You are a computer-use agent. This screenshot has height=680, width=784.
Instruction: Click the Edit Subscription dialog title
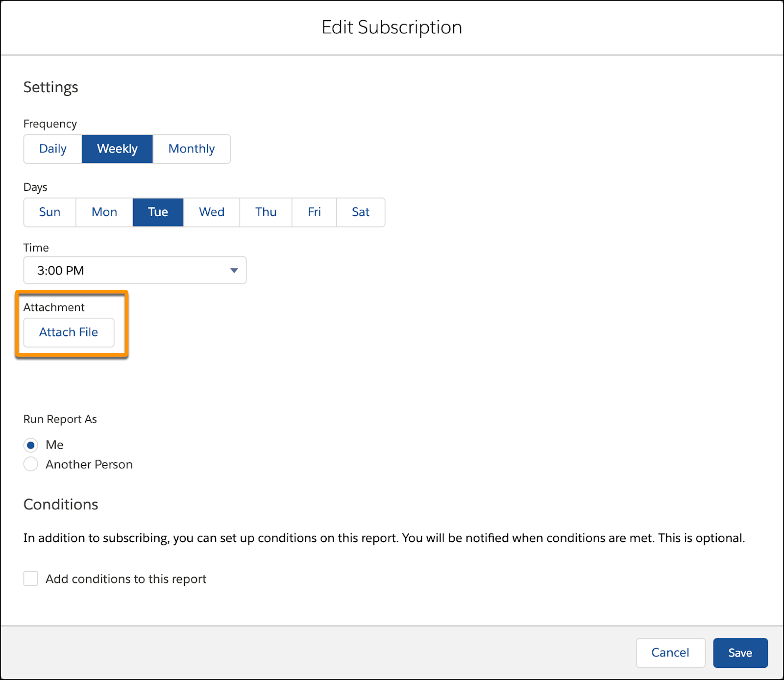tap(392, 27)
